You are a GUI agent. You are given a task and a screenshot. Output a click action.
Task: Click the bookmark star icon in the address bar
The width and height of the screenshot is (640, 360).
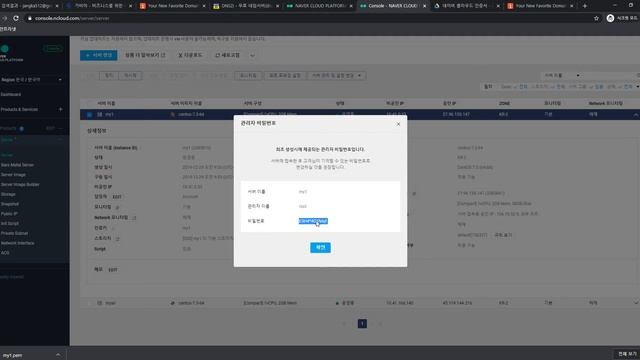[x=596, y=18]
